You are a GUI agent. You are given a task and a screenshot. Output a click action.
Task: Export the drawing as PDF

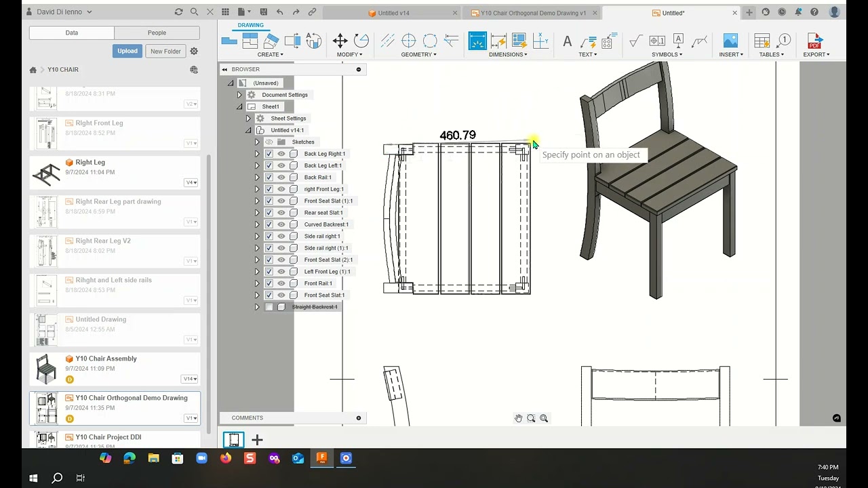814,41
